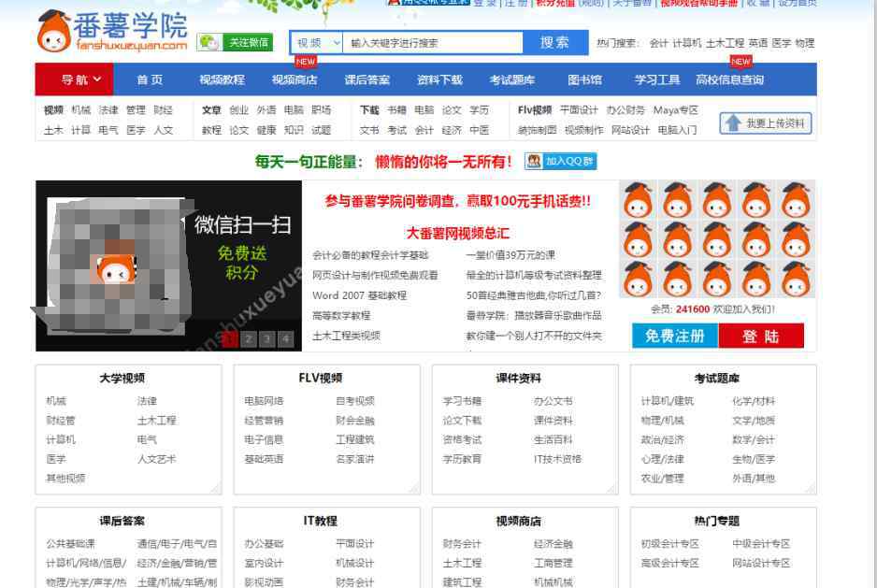
Task: Open the 50首经典吉他曲 link
Action: click(x=534, y=295)
